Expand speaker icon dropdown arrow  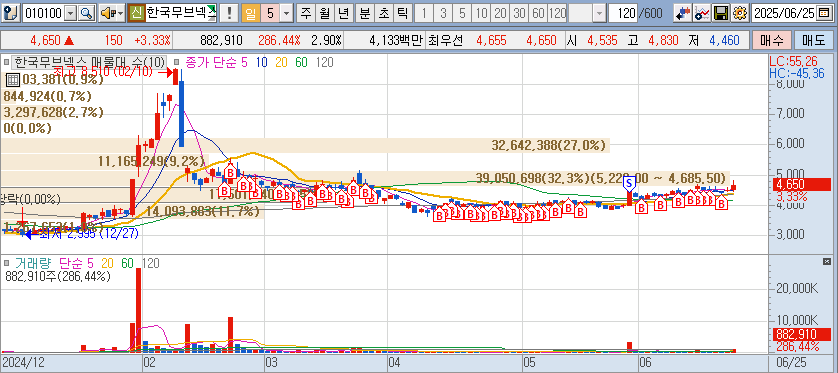120,13
